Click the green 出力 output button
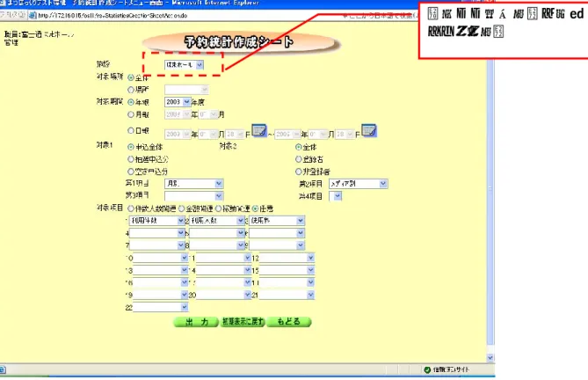 pyautogui.click(x=196, y=322)
